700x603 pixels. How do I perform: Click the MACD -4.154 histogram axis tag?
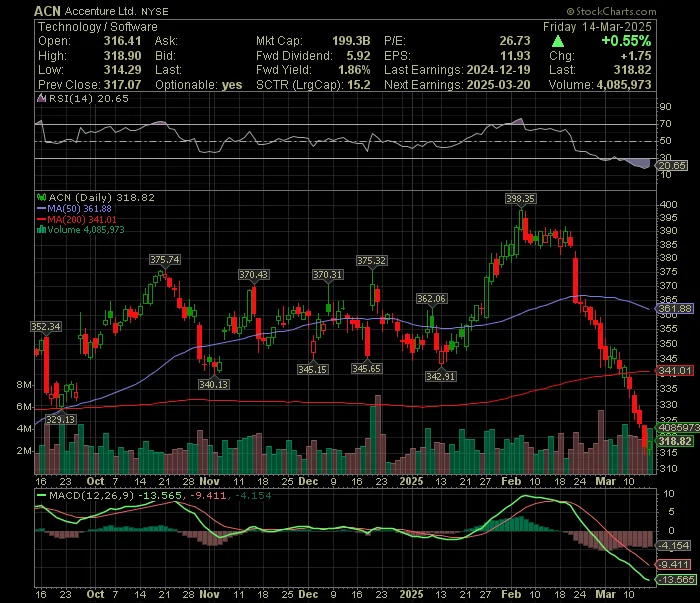673,545
